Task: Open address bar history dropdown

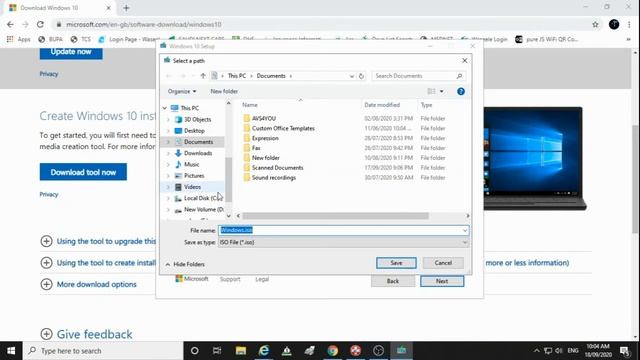Action: coord(351,76)
